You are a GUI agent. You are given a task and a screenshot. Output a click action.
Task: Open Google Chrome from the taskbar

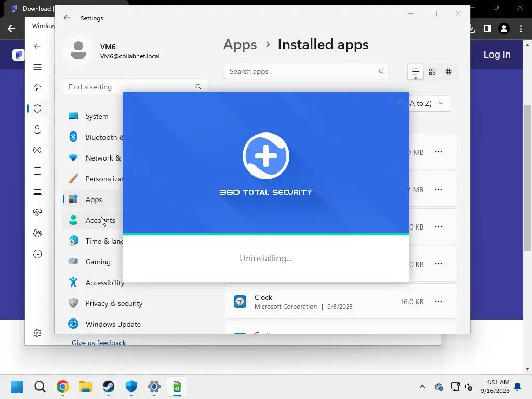pos(63,387)
